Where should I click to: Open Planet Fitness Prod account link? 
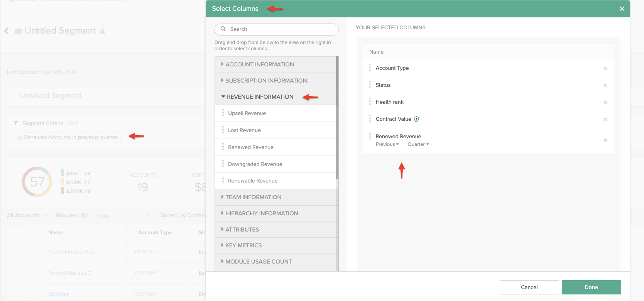click(71, 252)
